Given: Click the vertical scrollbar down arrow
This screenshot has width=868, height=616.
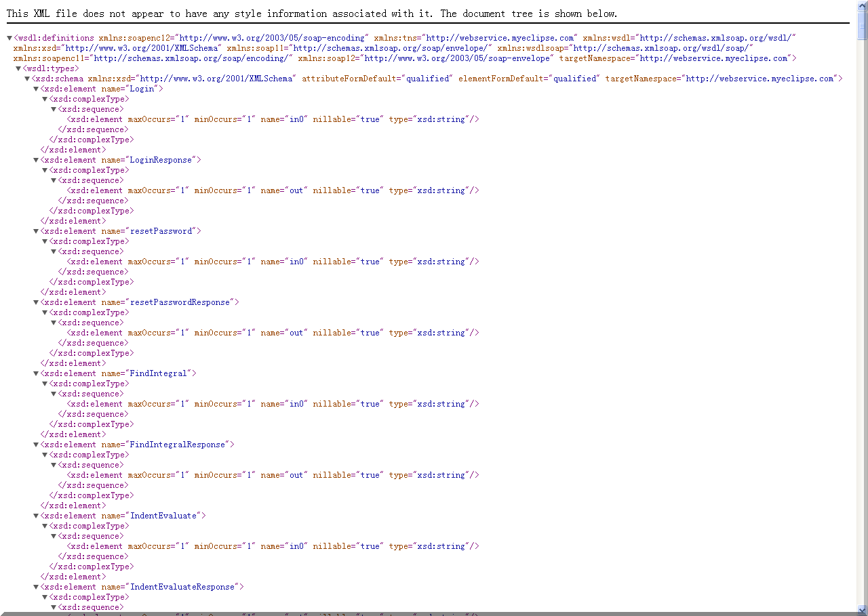Looking at the screenshot, I should point(862,610).
